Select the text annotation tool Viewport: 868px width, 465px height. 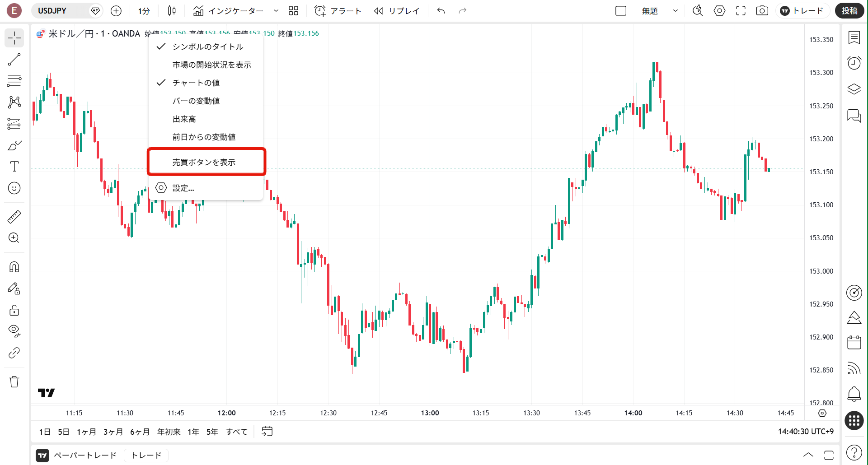click(x=14, y=166)
